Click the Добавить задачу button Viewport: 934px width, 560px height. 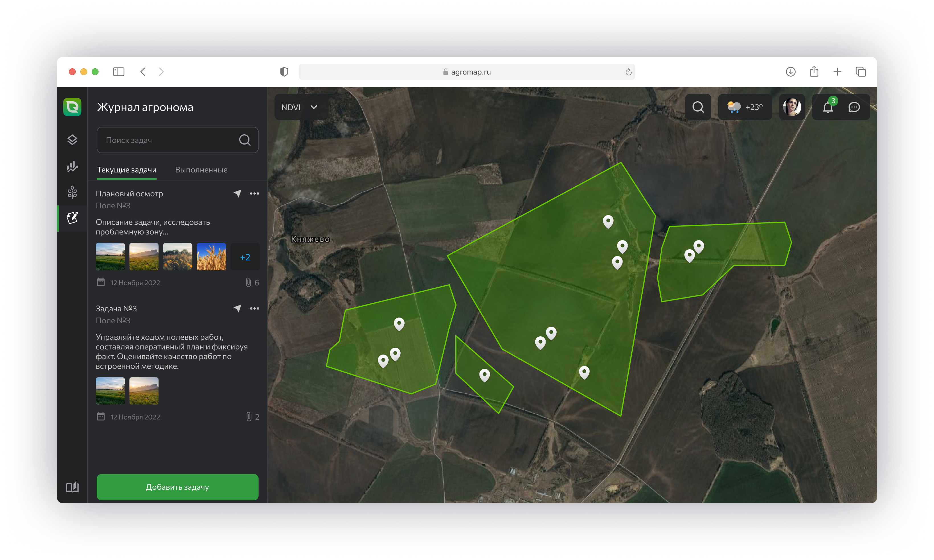tap(177, 487)
